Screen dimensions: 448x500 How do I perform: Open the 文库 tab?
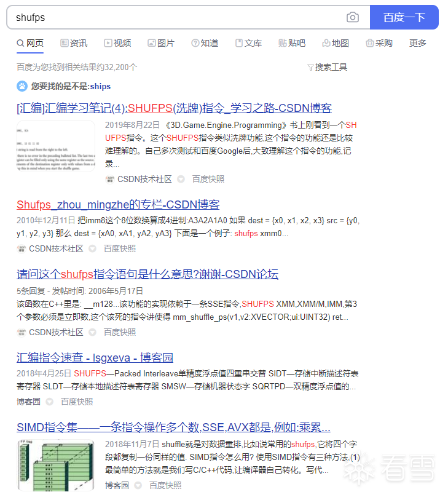pos(248,43)
